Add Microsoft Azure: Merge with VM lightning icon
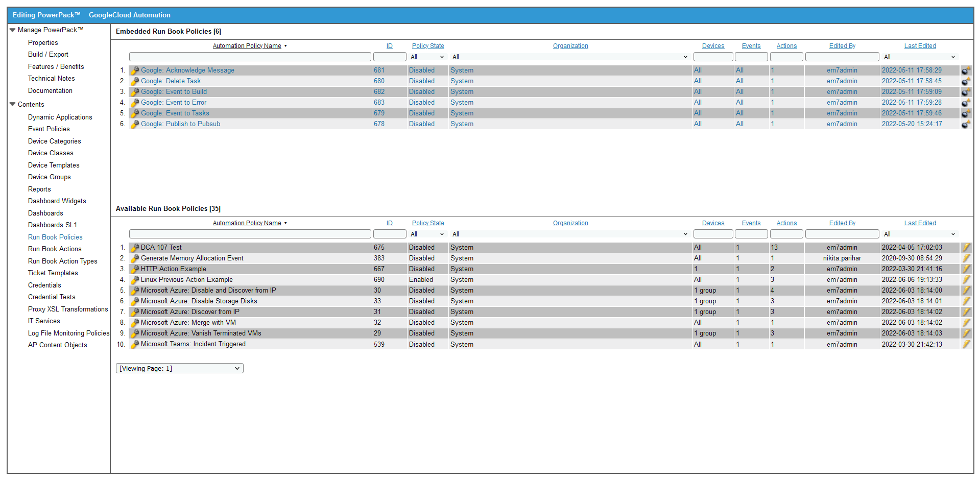 click(x=966, y=323)
